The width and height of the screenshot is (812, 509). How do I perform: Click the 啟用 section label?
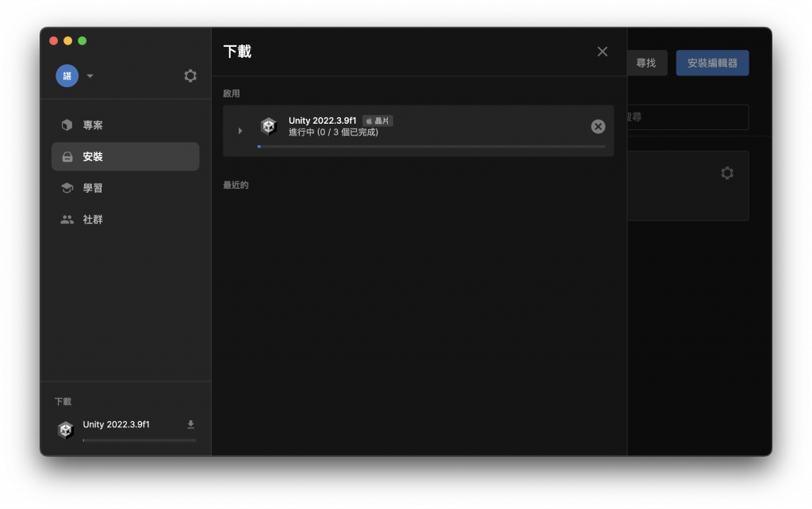232,94
